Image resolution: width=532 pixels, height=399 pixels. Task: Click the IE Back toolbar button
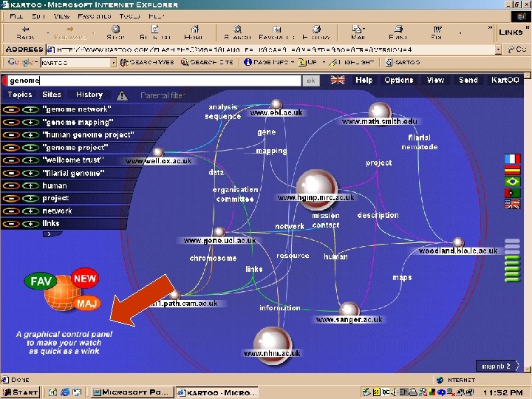[25, 33]
